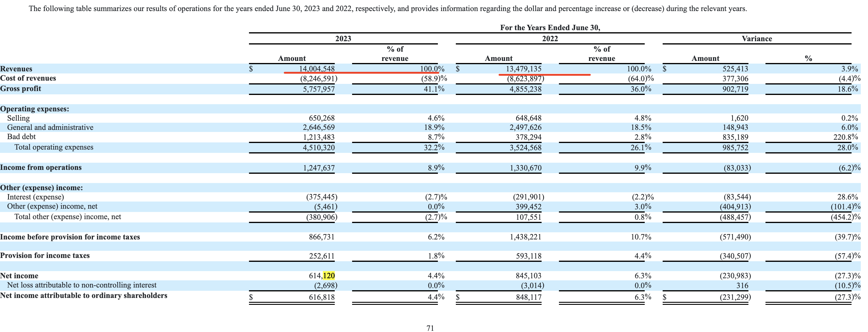Click the Revenues variance amount 525,413
868x332 pixels.
(x=735, y=69)
